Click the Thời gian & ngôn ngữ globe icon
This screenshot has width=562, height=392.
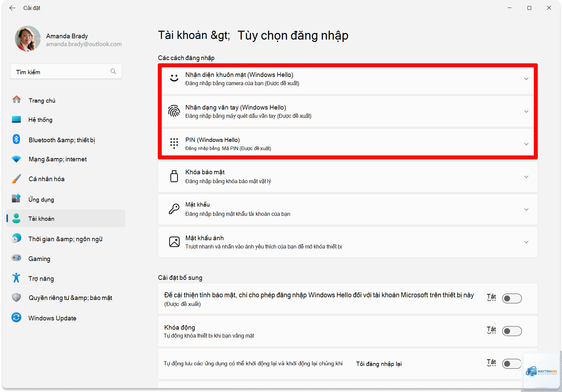click(x=16, y=238)
